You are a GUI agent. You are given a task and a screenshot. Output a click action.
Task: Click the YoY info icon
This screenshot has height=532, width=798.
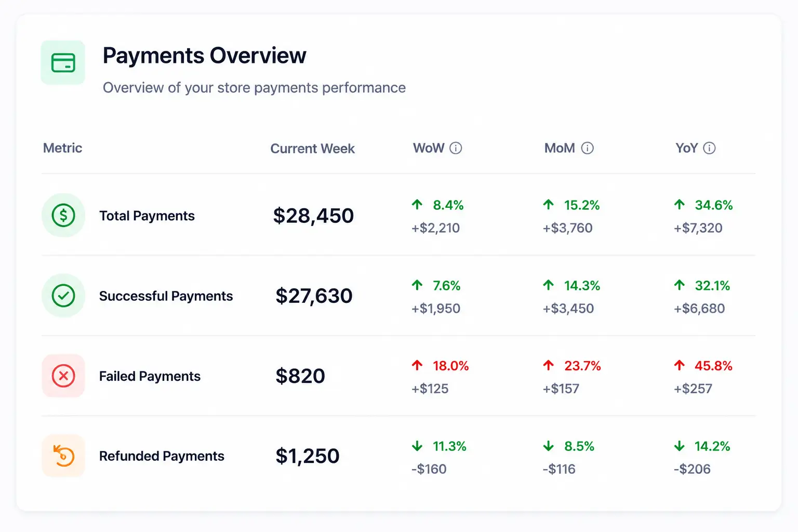[709, 148]
